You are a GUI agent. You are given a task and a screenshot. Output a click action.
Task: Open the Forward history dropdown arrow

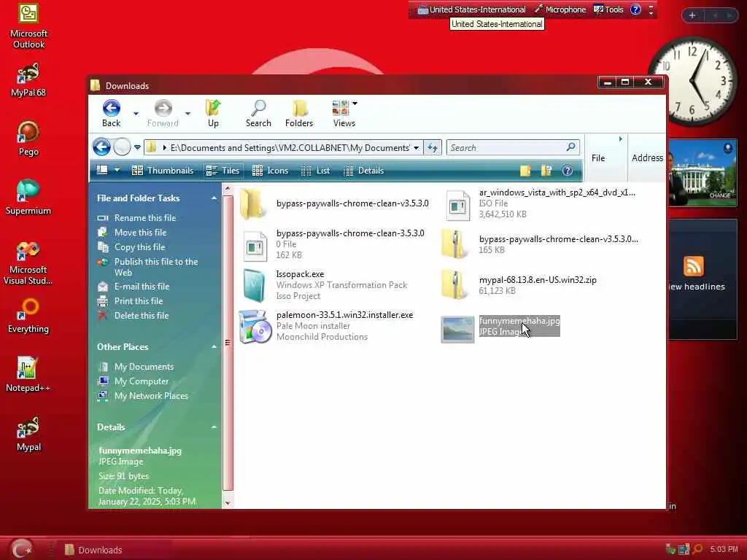[187, 113]
